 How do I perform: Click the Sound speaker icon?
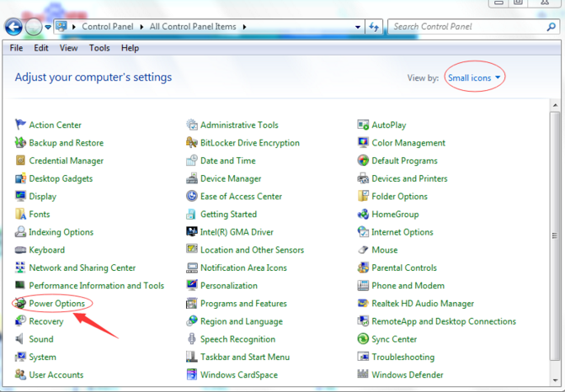pos(19,339)
